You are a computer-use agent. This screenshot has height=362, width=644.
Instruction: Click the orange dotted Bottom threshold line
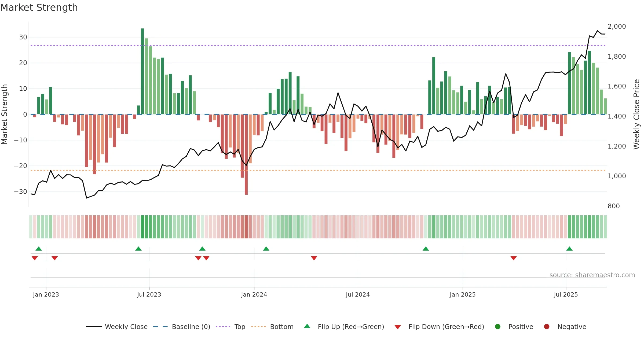pos(318,170)
